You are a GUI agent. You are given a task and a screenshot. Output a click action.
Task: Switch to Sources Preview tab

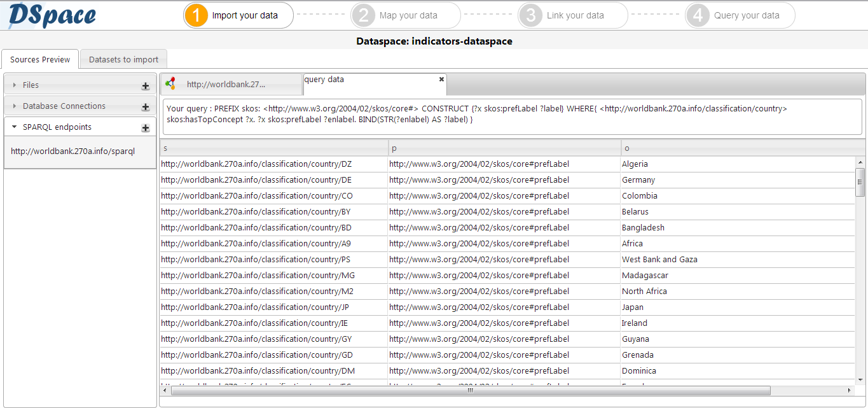tap(40, 59)
